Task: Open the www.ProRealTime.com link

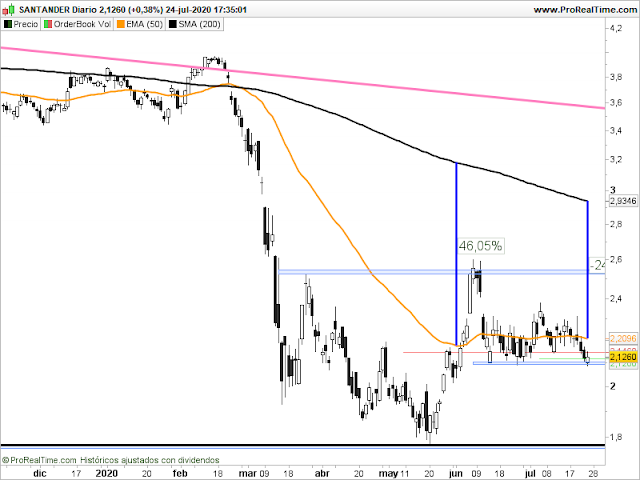Action: click(x=585, y=10)
